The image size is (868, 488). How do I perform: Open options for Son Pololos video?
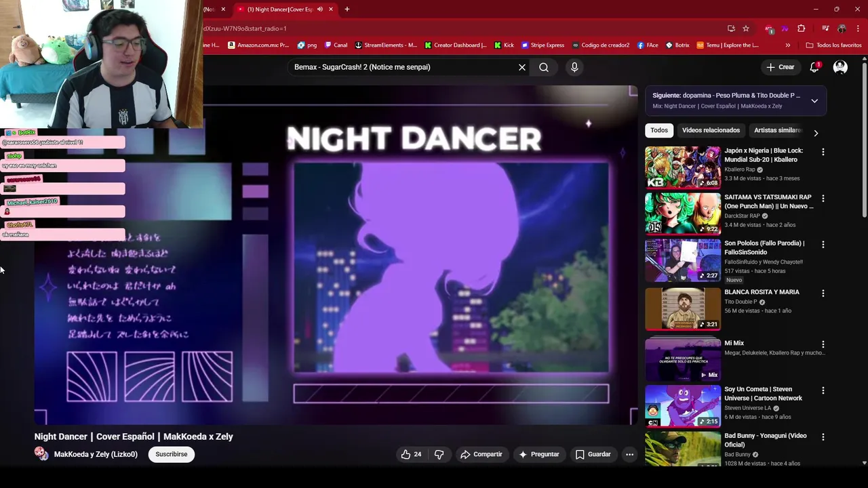coord(823,245)
